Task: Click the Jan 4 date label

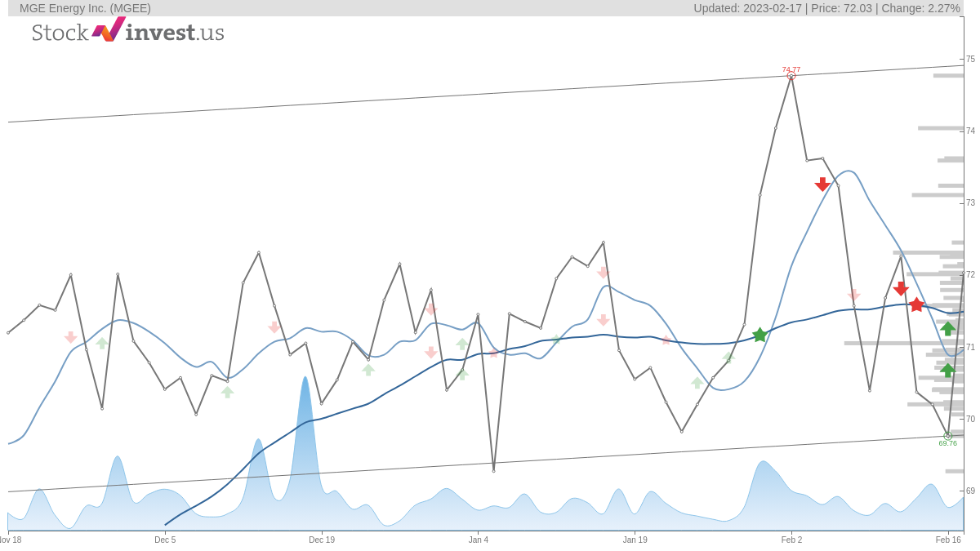Action: (479, 540)
